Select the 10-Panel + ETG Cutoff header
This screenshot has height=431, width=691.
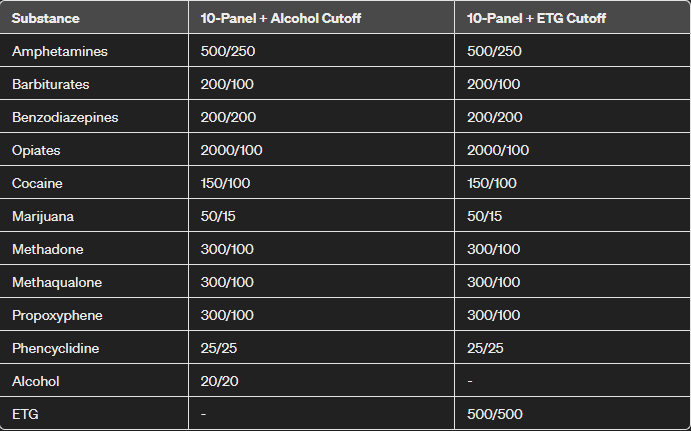tap(536, 19)
